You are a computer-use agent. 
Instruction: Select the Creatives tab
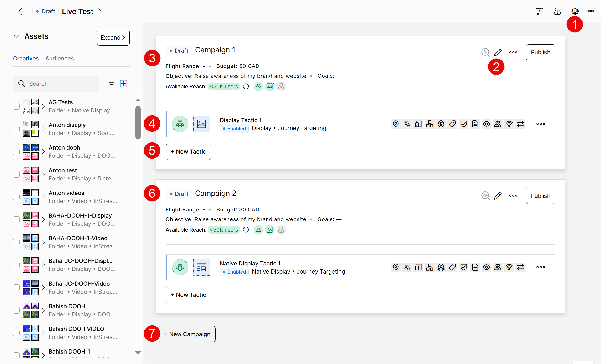pos(26,59)
